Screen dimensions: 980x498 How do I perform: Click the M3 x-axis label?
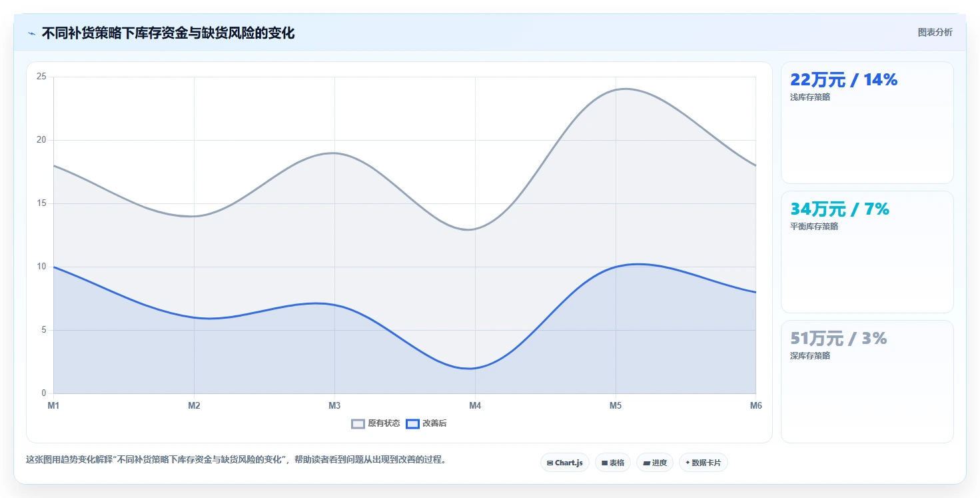pos(334,405)
